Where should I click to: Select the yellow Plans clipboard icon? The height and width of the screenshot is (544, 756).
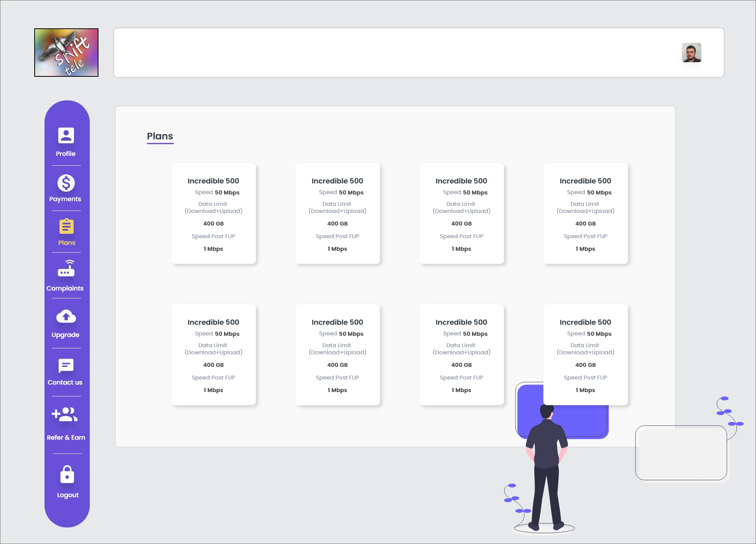66,226
